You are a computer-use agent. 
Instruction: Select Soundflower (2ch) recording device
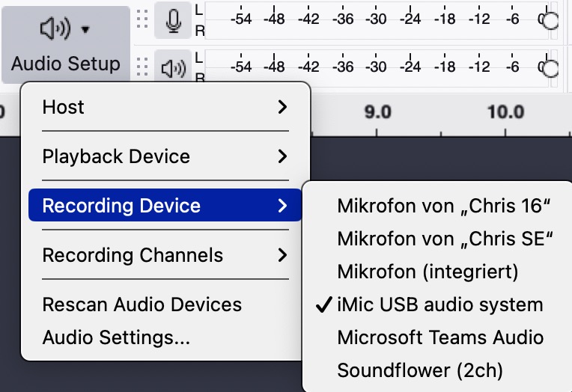tap(420, 370)
